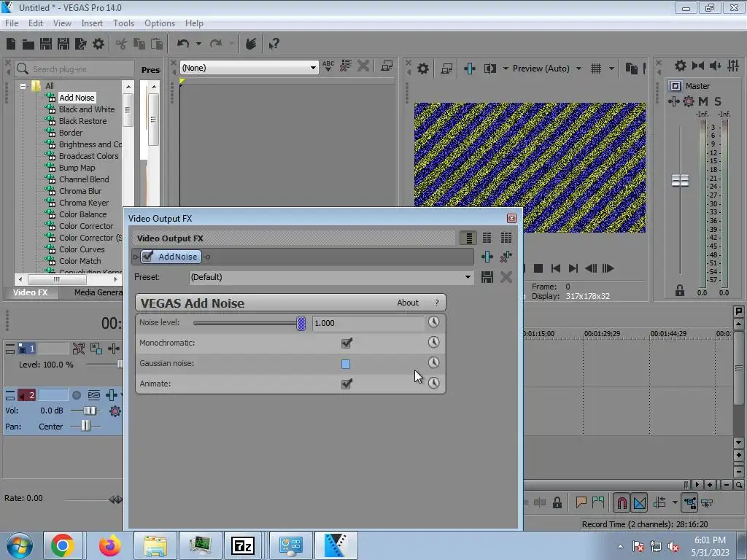Viewport: 747px width, 560px height.
Task: Stop playback with the square button
Action: 538,268
